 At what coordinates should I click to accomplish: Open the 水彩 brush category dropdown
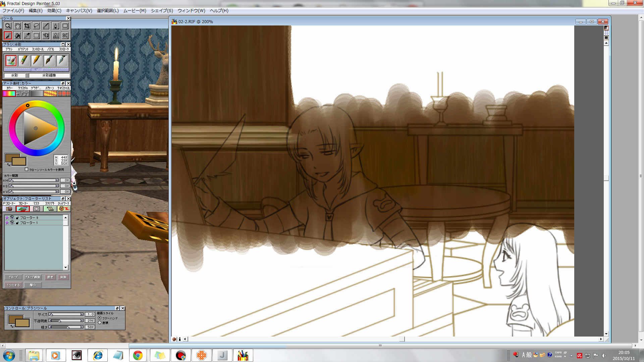[x=15, y=75]
